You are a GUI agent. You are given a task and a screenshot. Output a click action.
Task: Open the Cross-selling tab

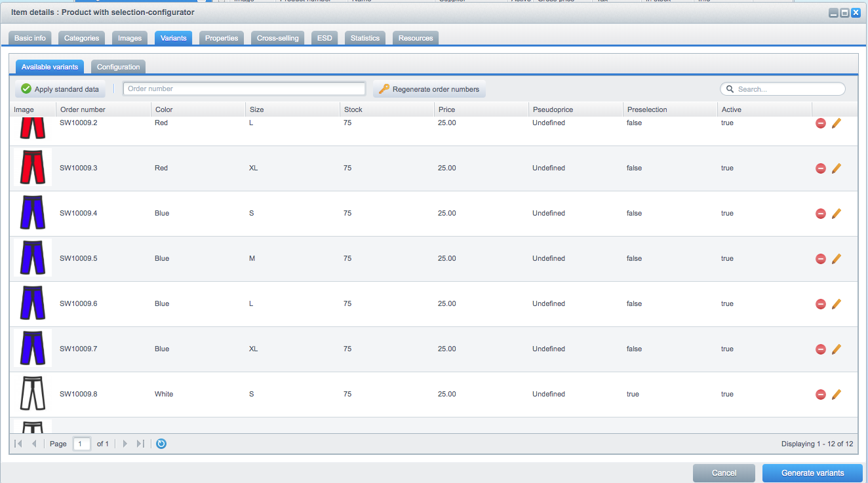[x=278, y=38]
